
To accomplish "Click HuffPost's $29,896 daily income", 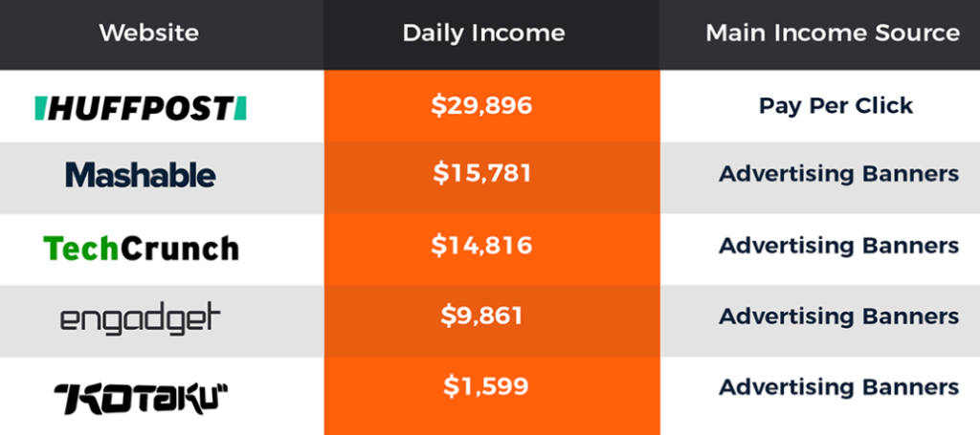I will point(481,105).
